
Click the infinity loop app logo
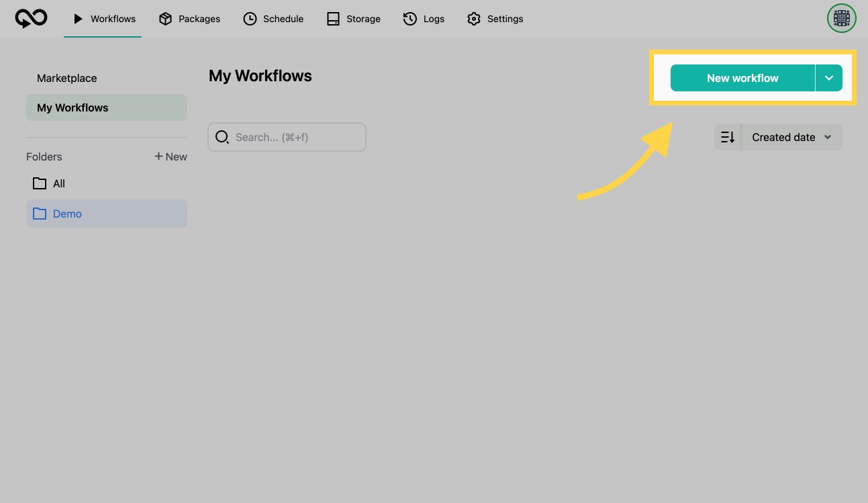tap(31, 18)
